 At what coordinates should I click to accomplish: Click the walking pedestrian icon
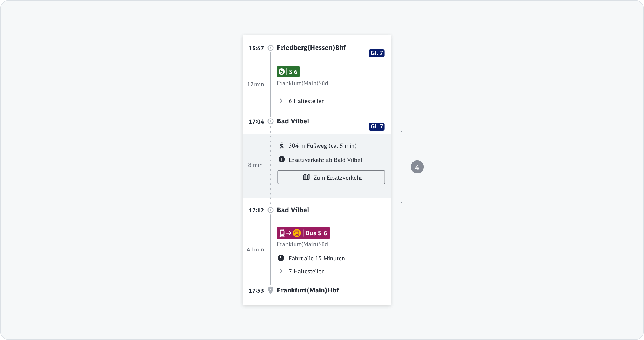click(x=282, y=146)
